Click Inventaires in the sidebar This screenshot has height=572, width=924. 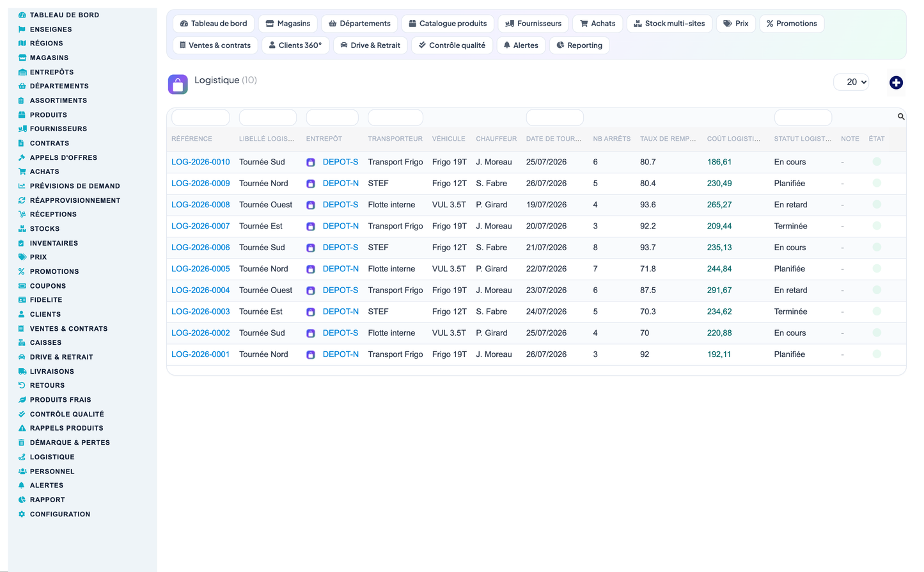click(54, 243)
